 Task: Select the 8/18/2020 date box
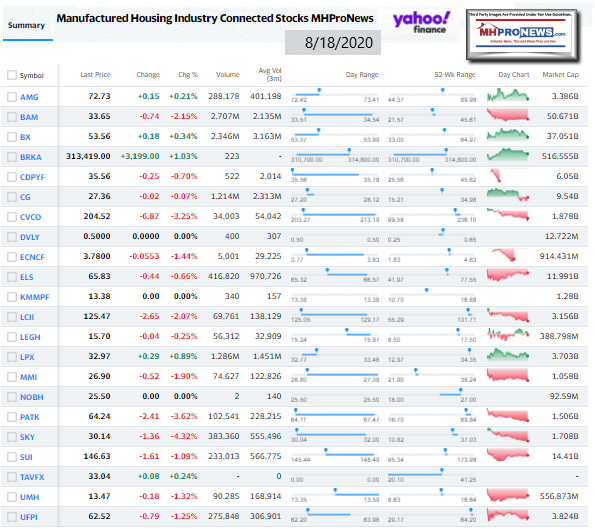click(333, 43)
